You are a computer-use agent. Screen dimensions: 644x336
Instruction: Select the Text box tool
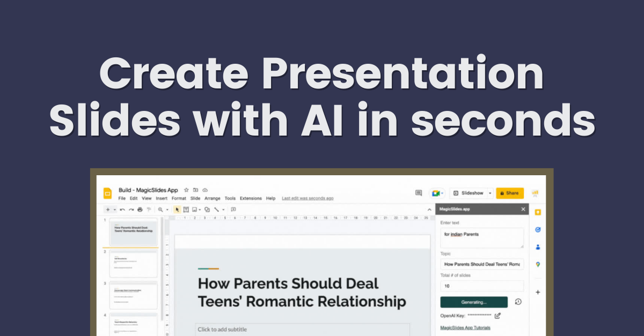click(x=186, y=210)
